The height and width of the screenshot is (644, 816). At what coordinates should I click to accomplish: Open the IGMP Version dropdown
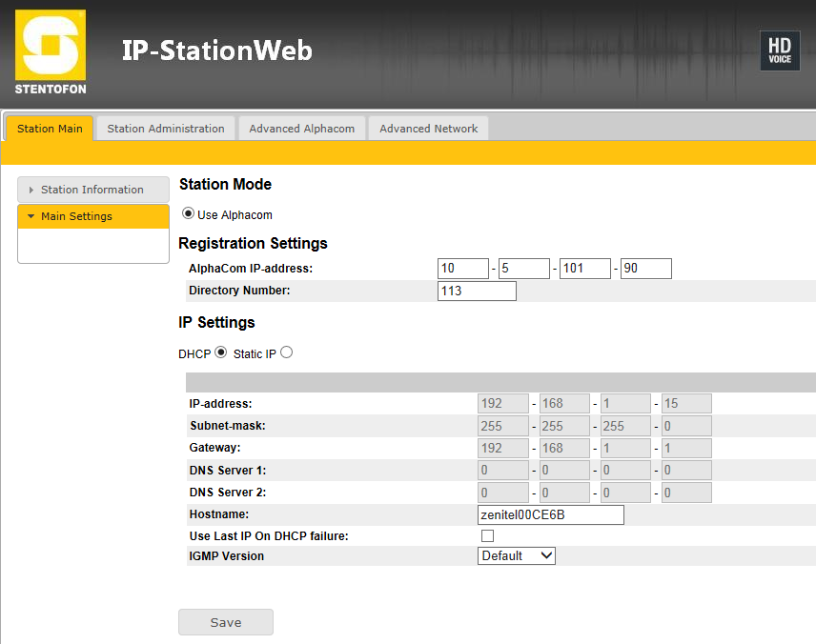pyautogui.click(x=516, y=555)
